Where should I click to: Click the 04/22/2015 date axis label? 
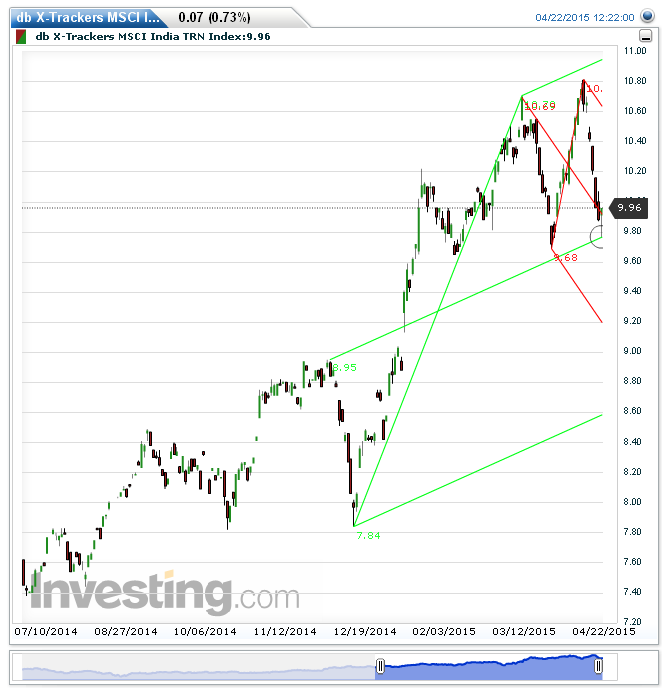604,632
